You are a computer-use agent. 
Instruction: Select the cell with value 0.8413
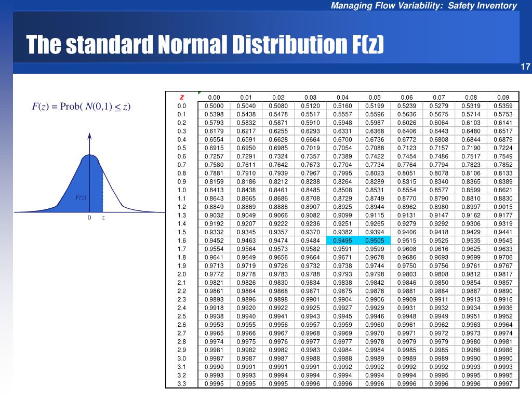(x=214, y=190)
